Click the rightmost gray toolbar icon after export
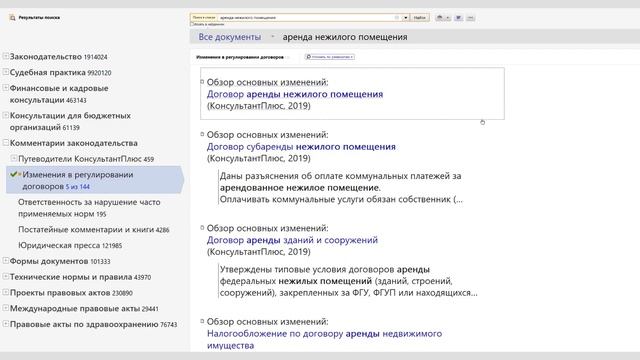Viewport: 640px width, 360px height. (471, 18)
